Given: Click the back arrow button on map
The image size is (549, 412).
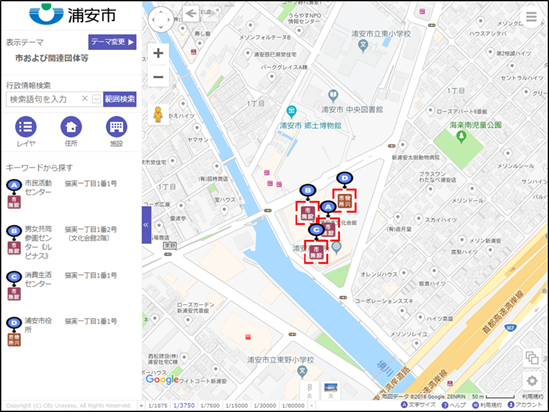Looking at the screenshot, I should [191, 14].
